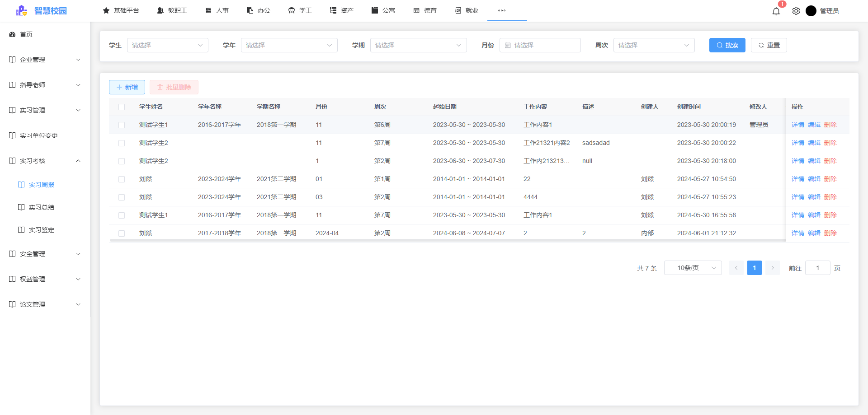Toggle the select-all header checkbox
This screenshot has width=868, height=415.
(122, 107)
